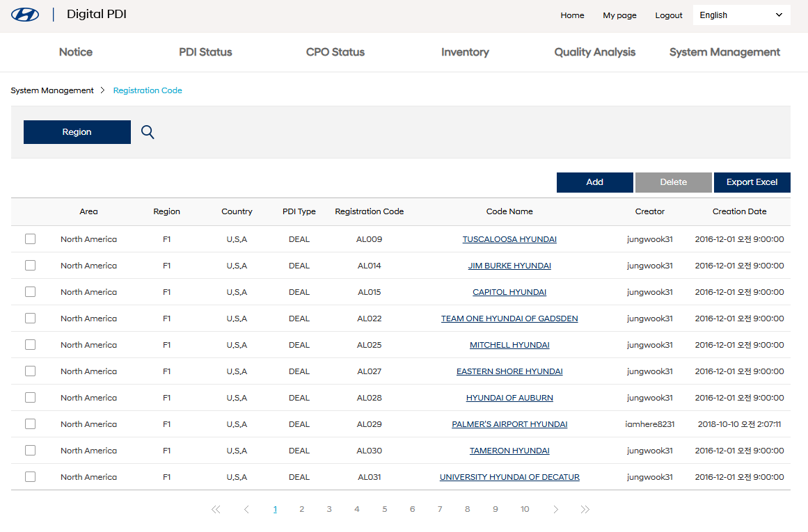
Task: Check the box for AL009 row
Action: 31,239
